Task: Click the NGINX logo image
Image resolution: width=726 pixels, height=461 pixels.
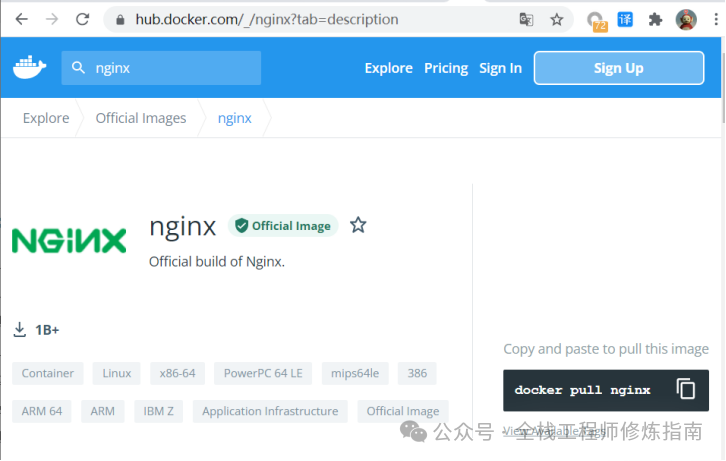Action: [69, 240]
